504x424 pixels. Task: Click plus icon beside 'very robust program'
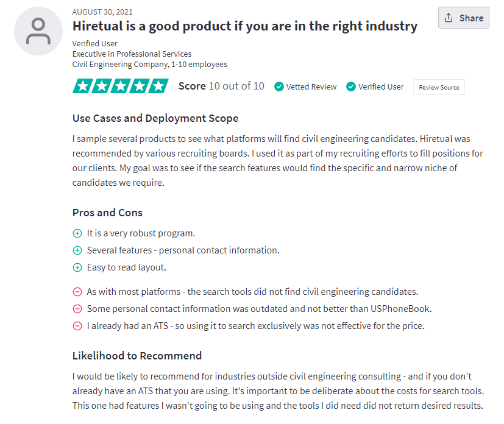point(77,233)
